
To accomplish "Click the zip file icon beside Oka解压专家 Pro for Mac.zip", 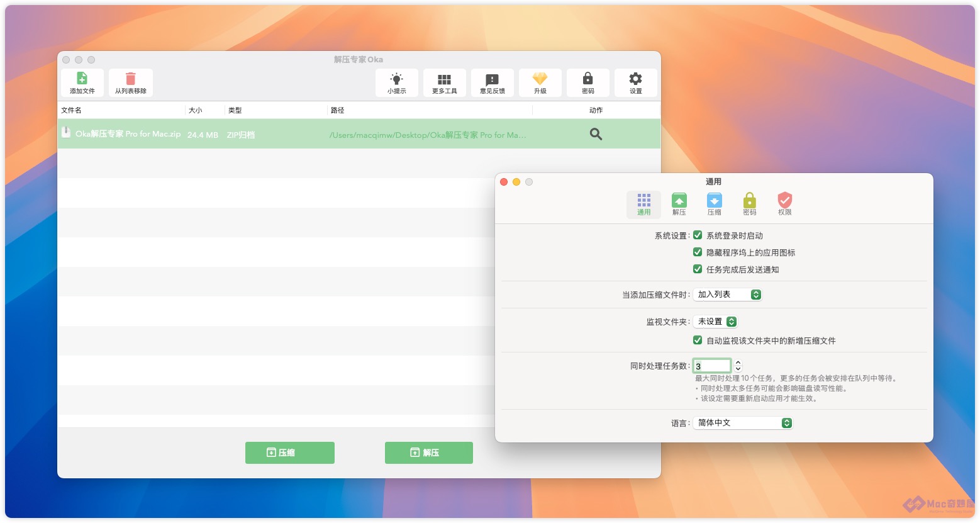I will [65, 132].
